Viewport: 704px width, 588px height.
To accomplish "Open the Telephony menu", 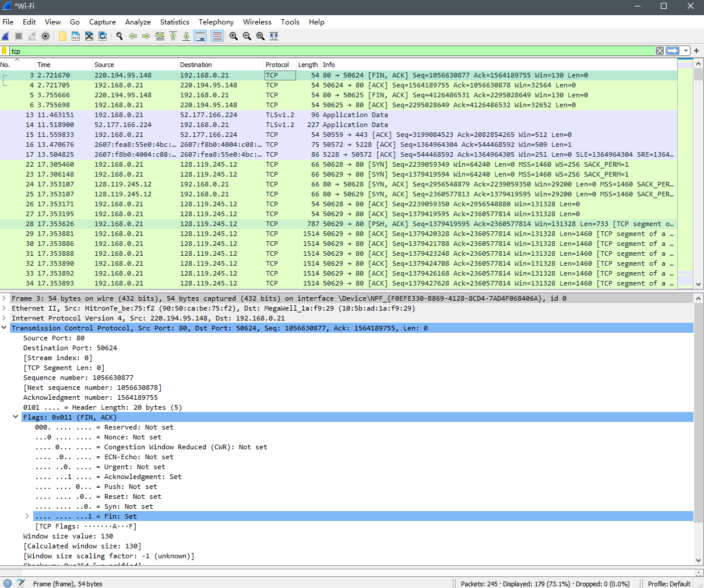I will coord(216,22).
